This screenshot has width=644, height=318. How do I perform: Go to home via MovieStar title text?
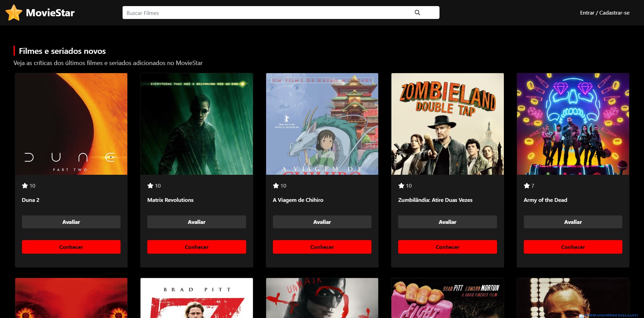click(x=50, y=13)
